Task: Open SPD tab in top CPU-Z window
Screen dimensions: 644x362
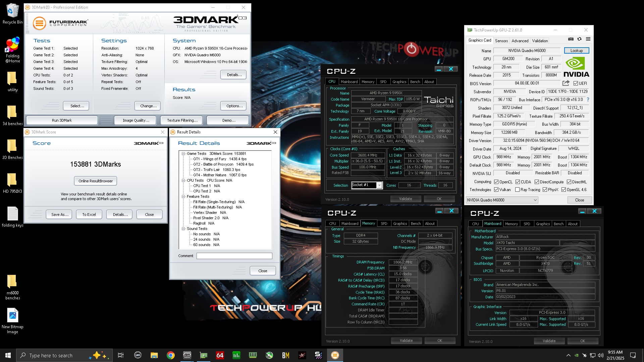Action: point(383,82)
